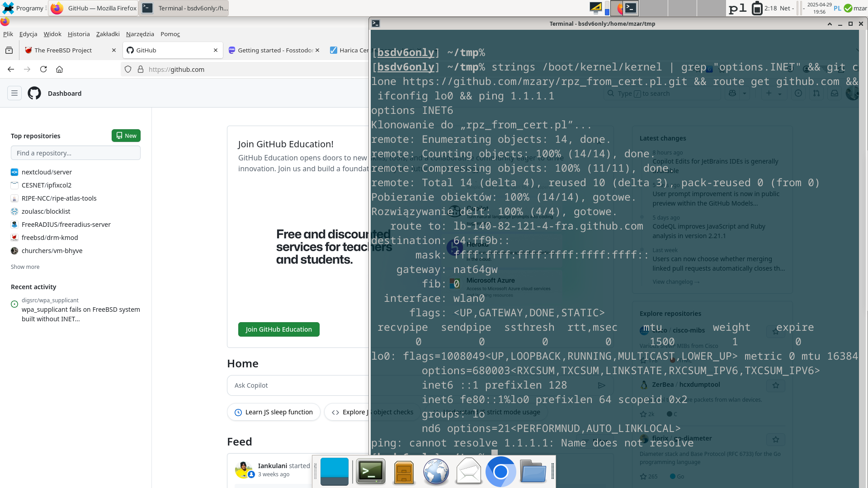Go back in Firefox history

11,69
